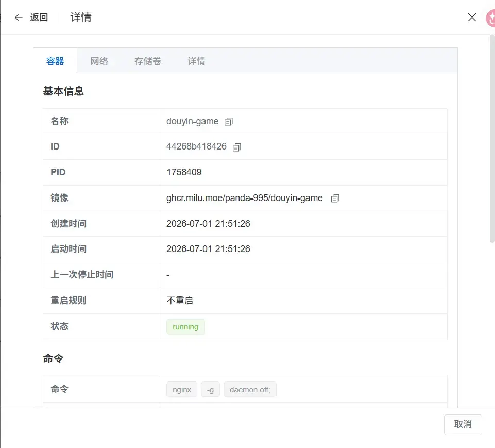
Task: Click the back arrow icon
Action: pos(19,18)
